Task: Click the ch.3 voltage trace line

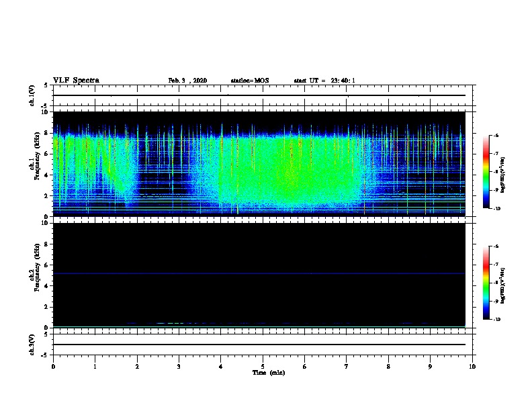Action: pos(259,345)
